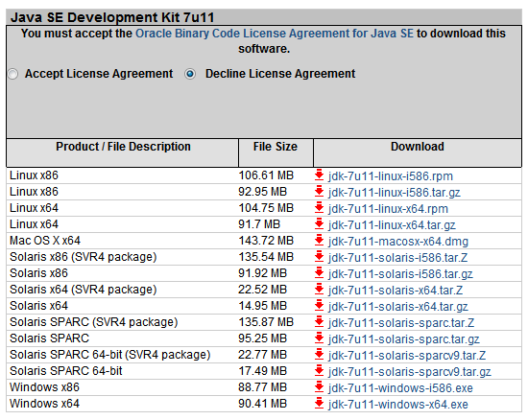528x420 pixels.
Task: Click the 135.87 MB file size value
Action: point(266,322)
